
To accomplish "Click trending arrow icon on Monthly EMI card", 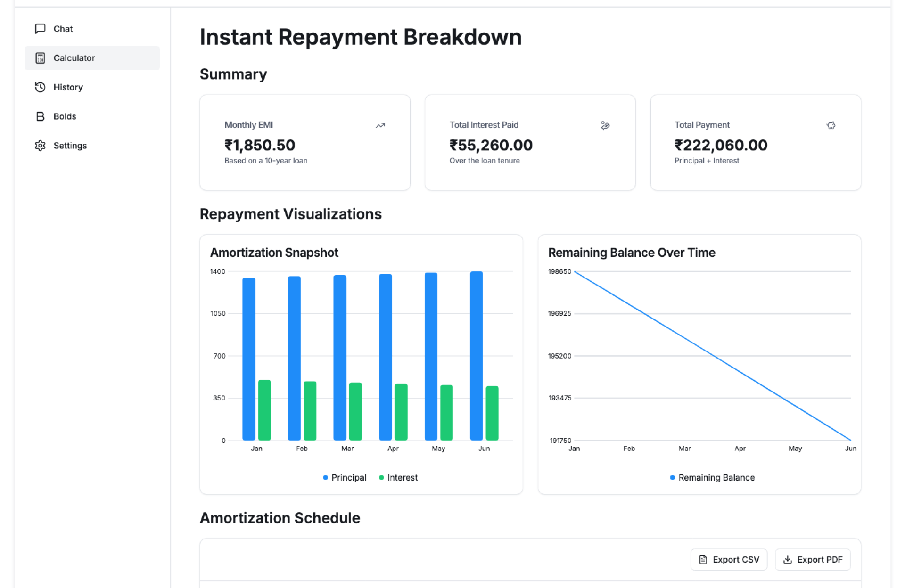I will (x=380, y=125).
